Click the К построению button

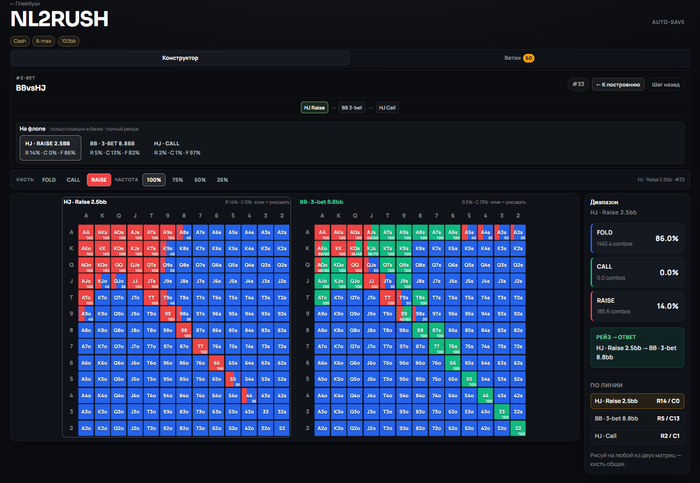click(618, 84)
